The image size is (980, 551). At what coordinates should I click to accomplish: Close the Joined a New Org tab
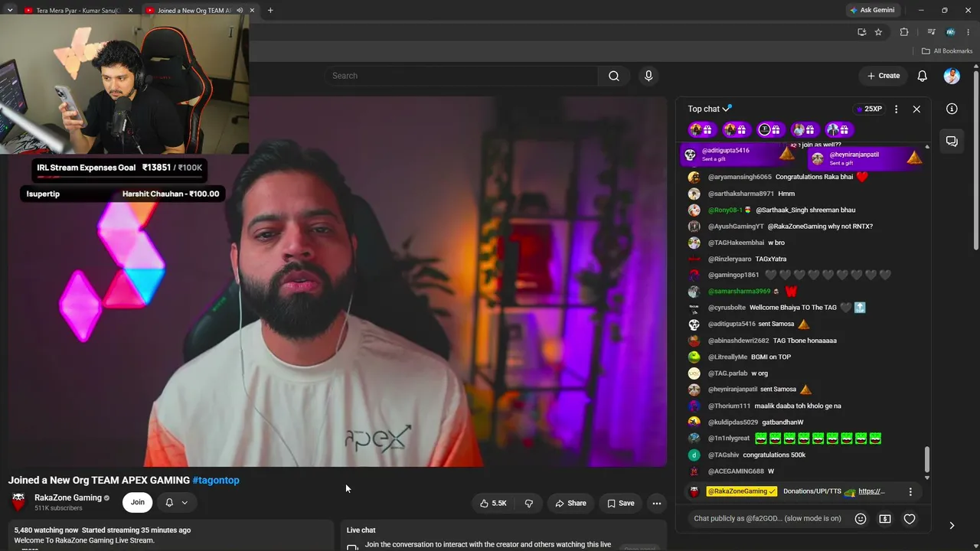coord(252,11)
